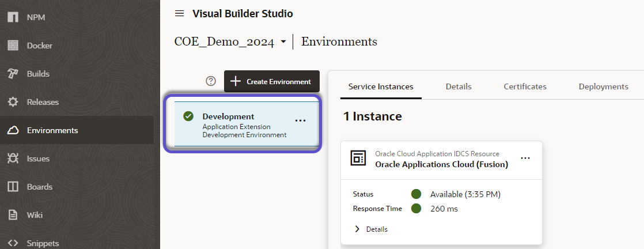Open Oracle Applications Cloud instance options menu
The height and width of the screenshot is (249, 644).
(x=525, y=157)
